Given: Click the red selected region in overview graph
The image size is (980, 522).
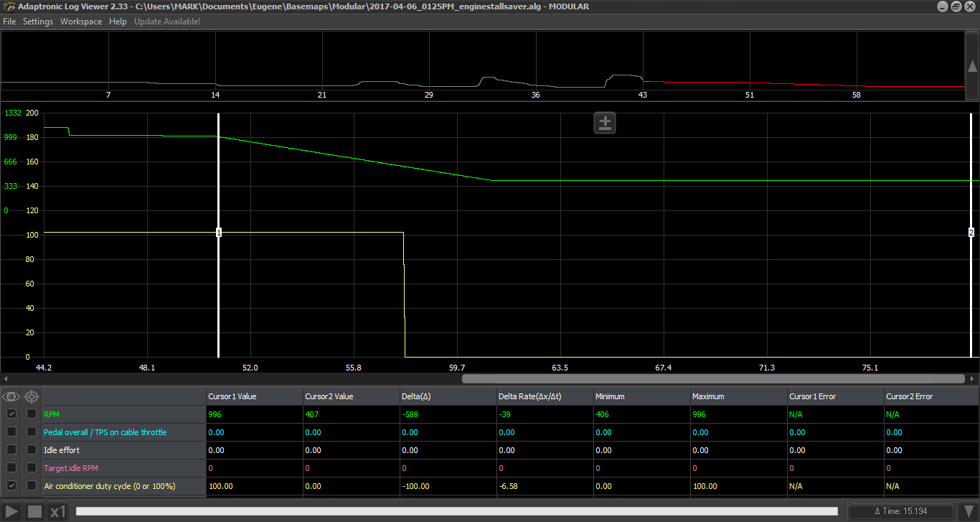Looking at the screenshot, I should point(804,85).
